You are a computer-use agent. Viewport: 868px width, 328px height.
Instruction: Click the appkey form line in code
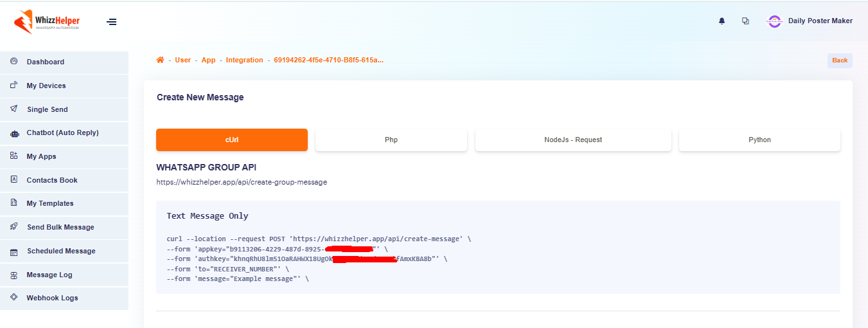click(x=277, y=249)
